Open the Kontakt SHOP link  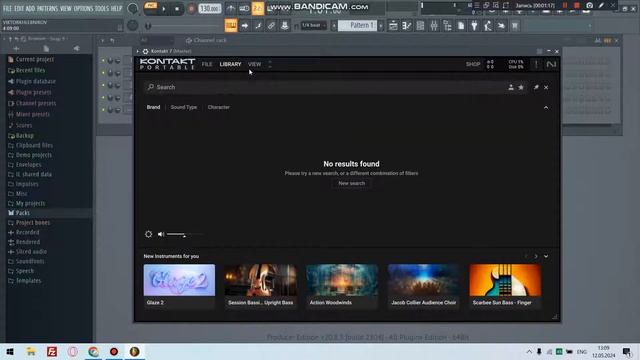point(473,64)
